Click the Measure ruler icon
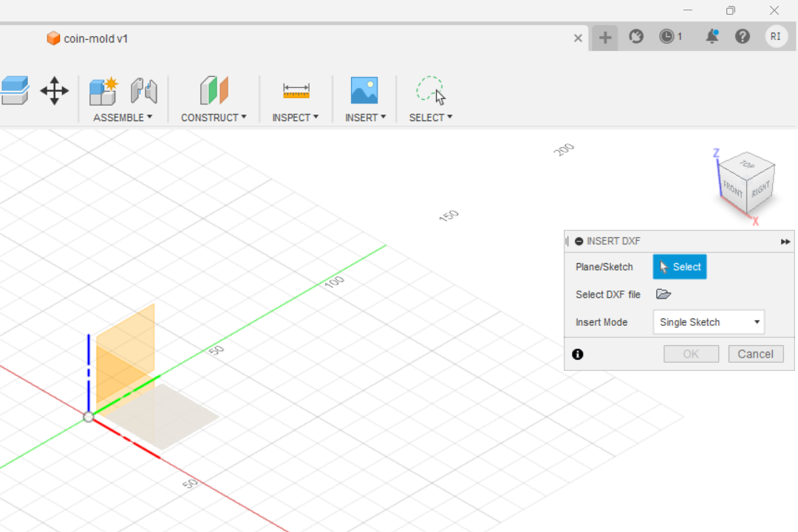This screenshot has width=798, height=532. (296, 91)
